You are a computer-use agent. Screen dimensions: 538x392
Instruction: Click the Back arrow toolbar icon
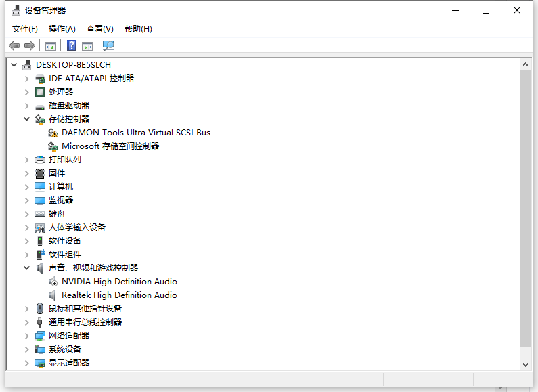[14, 45]
